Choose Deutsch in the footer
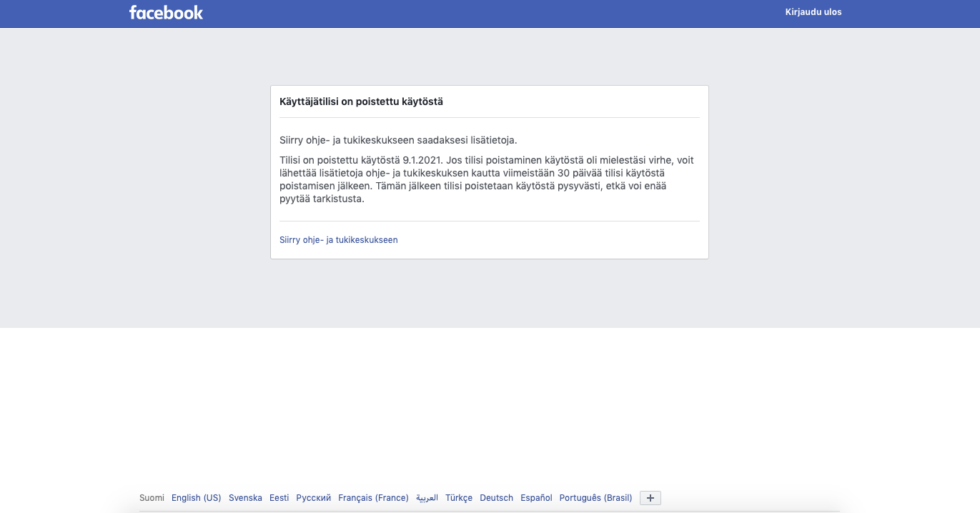 point(496,498)
